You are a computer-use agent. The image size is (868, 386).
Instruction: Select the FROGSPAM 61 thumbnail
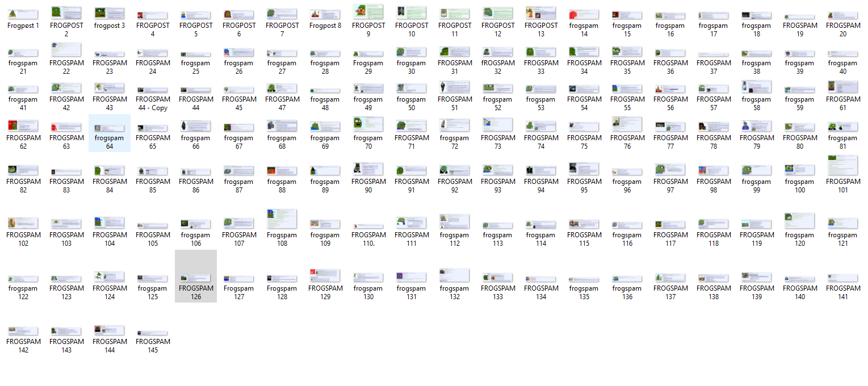click(843, 87)
